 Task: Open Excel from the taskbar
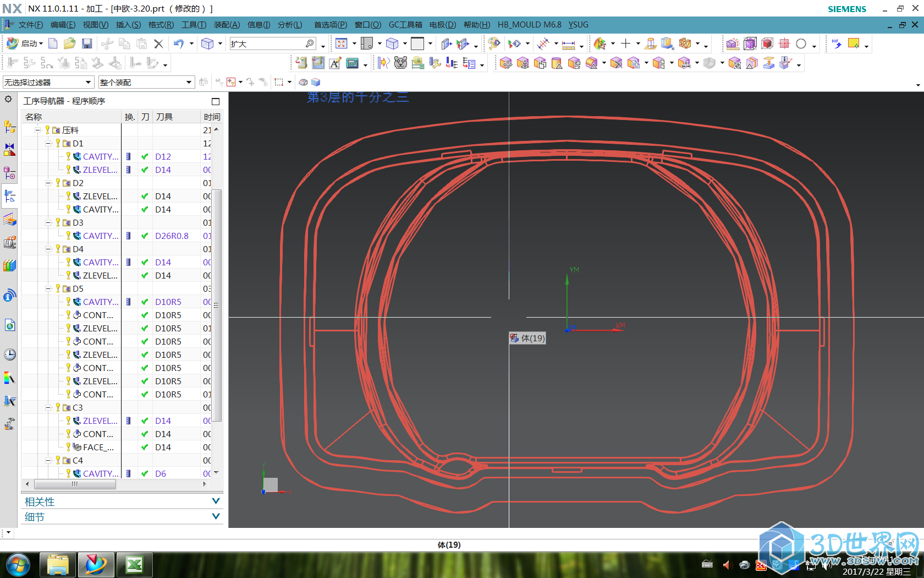[x=134, y=565]
